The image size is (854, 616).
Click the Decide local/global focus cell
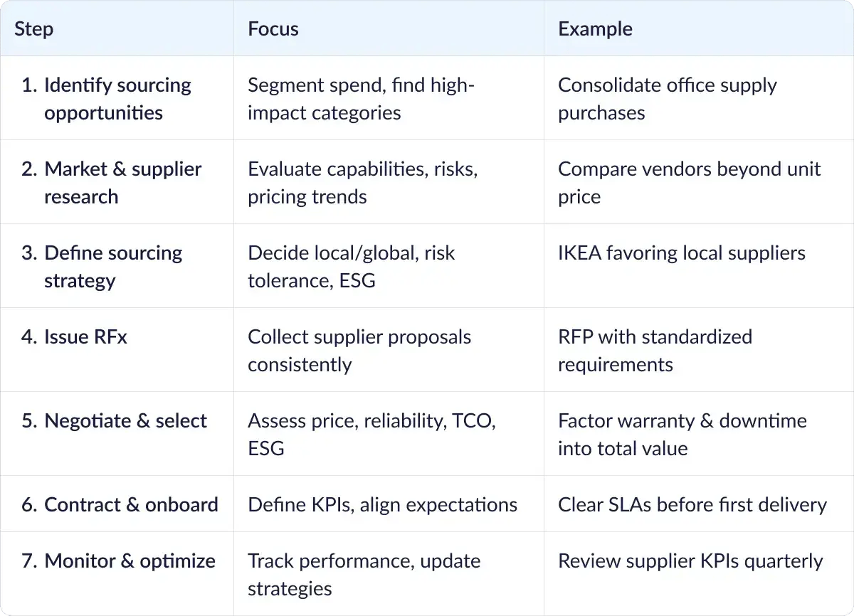point(351,266)
